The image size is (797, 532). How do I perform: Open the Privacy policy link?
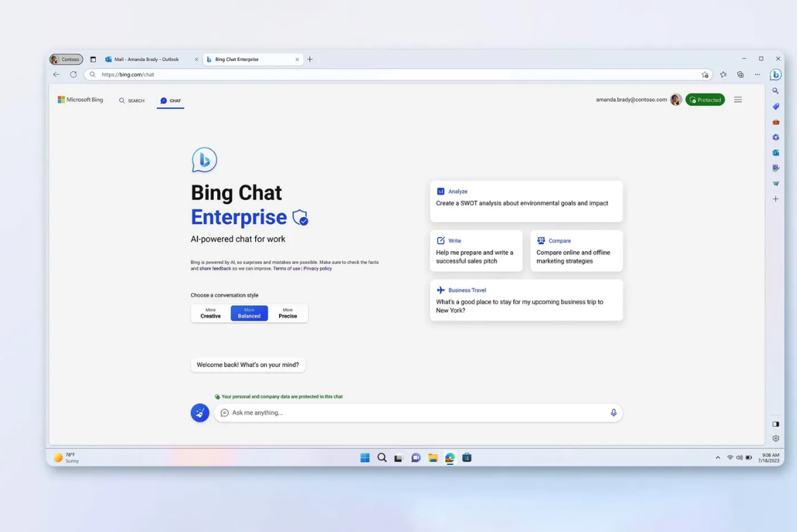(x=317, y=268)
